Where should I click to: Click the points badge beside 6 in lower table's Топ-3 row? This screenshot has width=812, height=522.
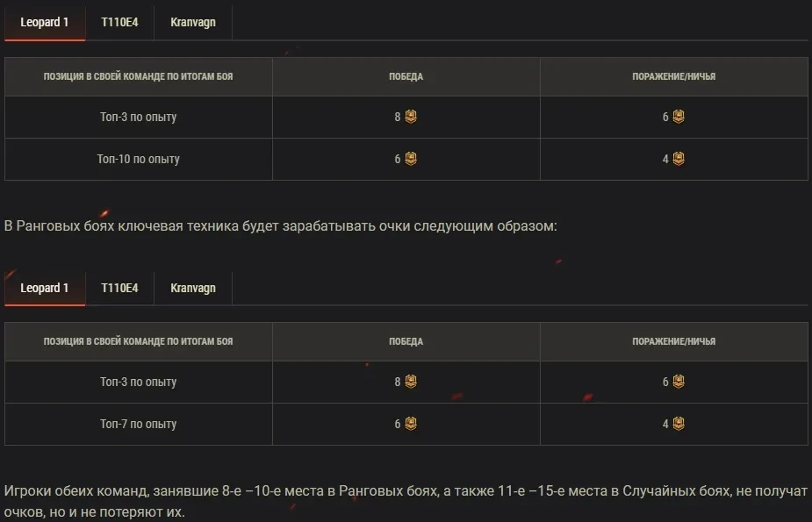click(x=679, y=382)
